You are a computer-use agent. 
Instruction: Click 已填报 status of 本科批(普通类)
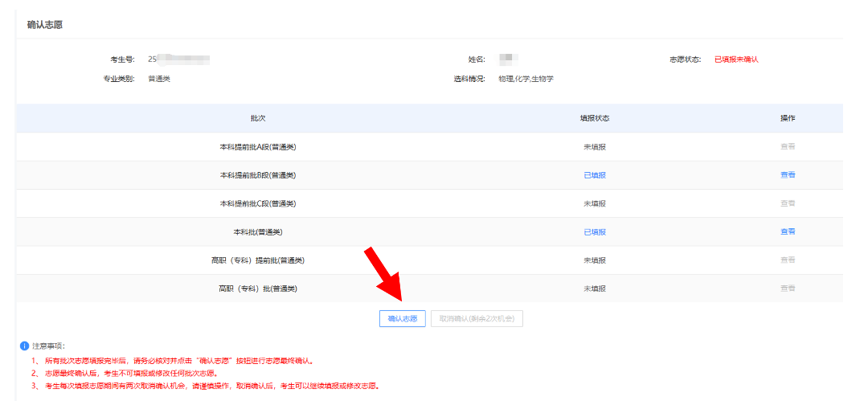(594, 231)
